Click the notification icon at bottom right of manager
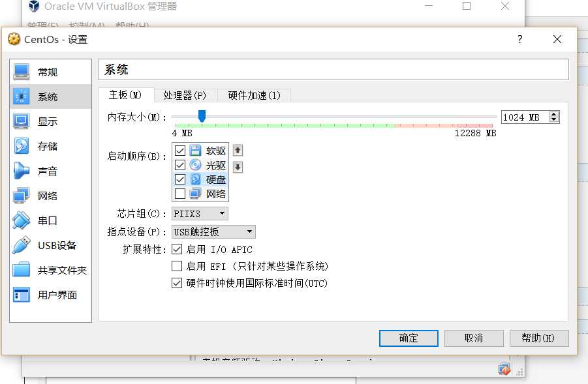This screenshot has width=588, height=384. point(504,370)
